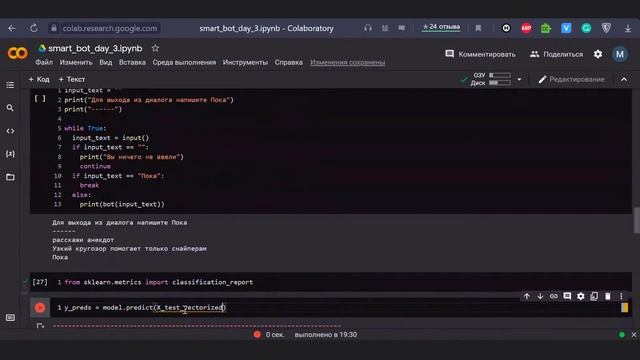Open the Изменить menu

[x=76, y=62]
